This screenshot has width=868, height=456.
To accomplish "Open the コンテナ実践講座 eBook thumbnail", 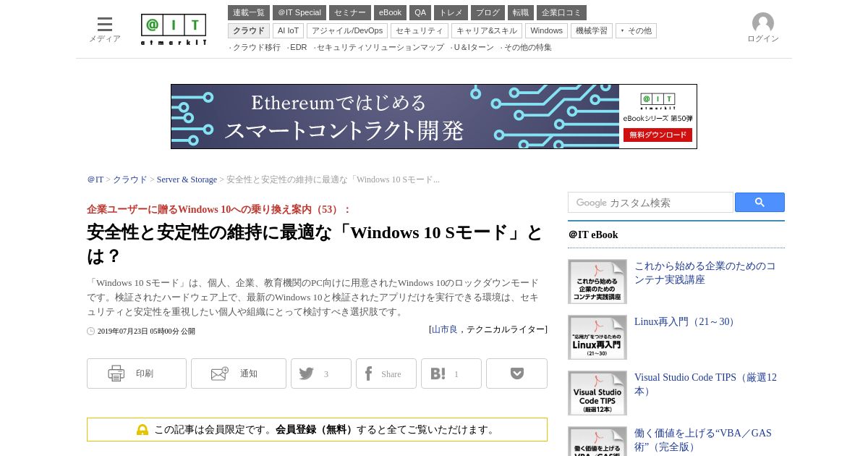I will click(597, 282).
